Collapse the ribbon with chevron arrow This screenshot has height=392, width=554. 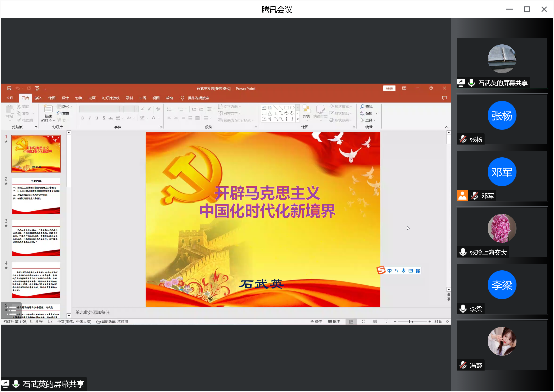(446, 127)
